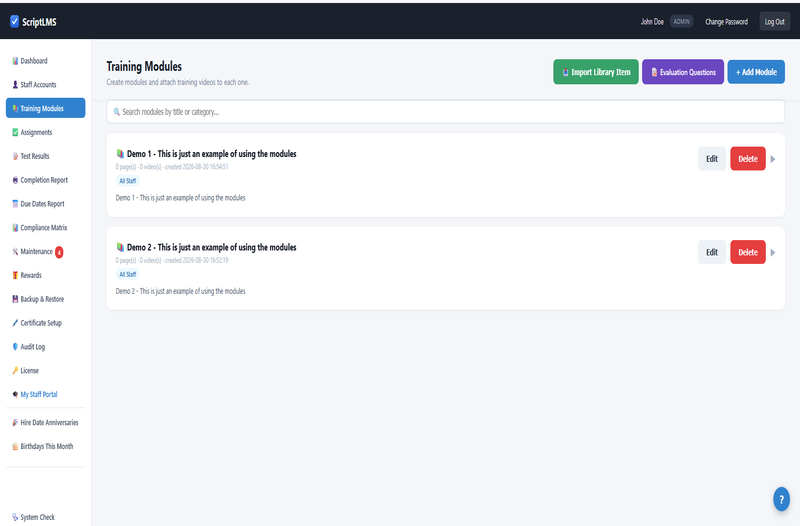Click the + Add Module button
The image size is (800, 526).
(756, 72)
